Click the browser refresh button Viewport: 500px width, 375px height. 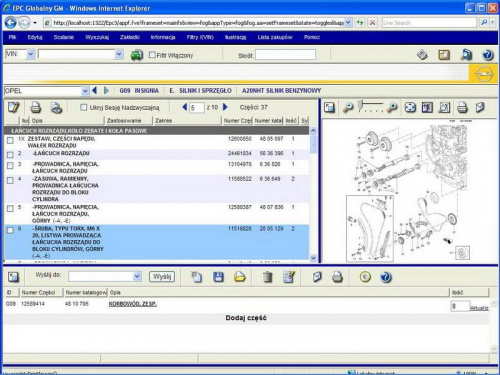360,23
